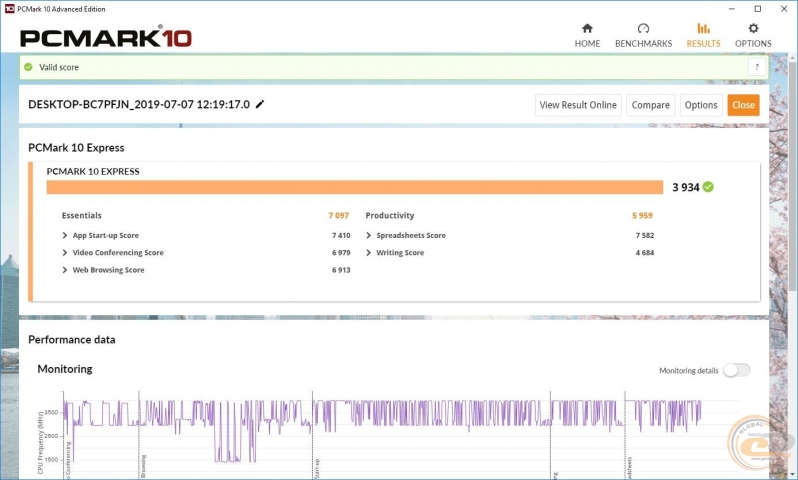Switch to the RESULTS label

[703, 44]
